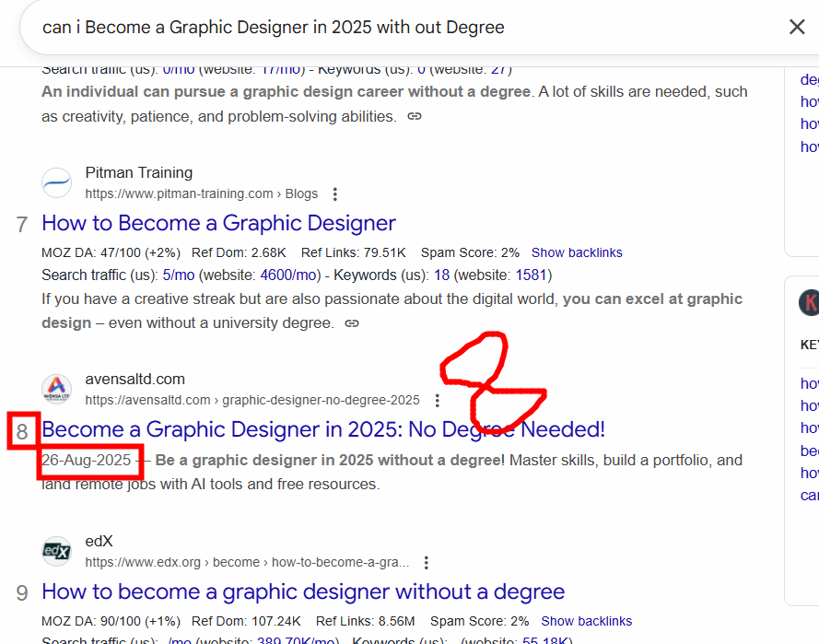
Task: Click the 'Ref Links: 8.56M' metric
Action: (365, 621)
